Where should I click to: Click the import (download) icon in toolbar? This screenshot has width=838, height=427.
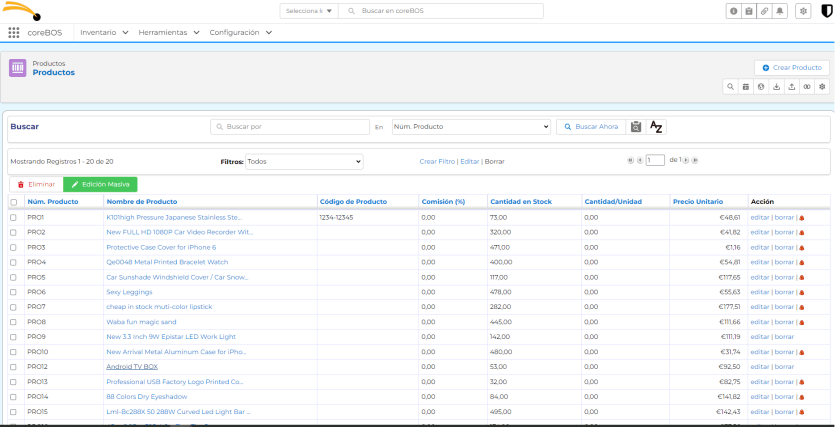coord(776,87)
